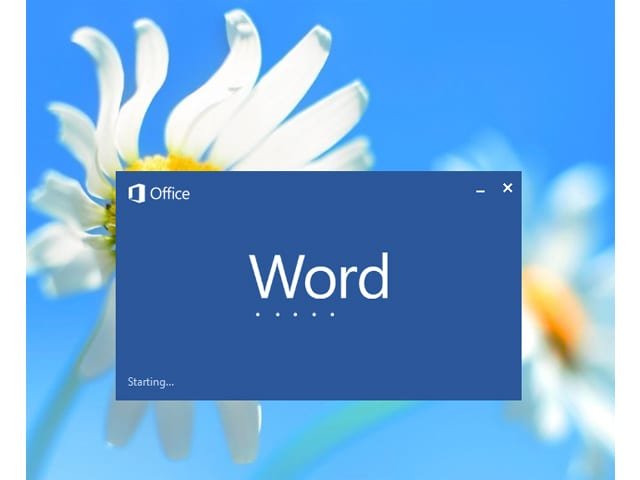Viewport: 640px width, 480px height.
Task: Close the Word splash window
Action: pos(507,188)
